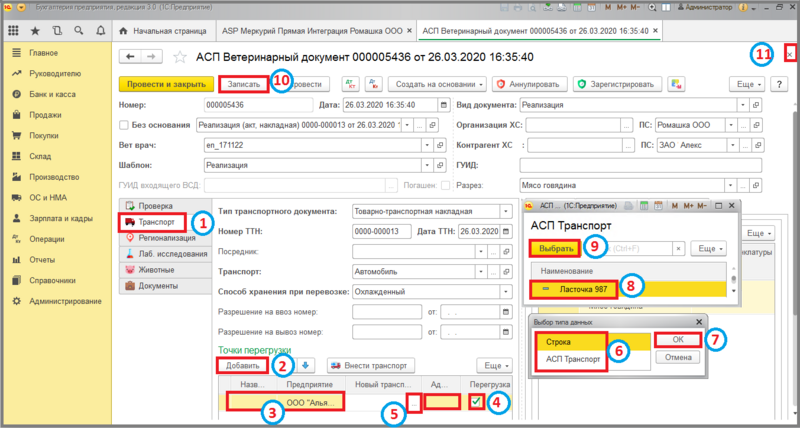
Task: Click the Аннулировать button
Action: [x=531, y=84]
